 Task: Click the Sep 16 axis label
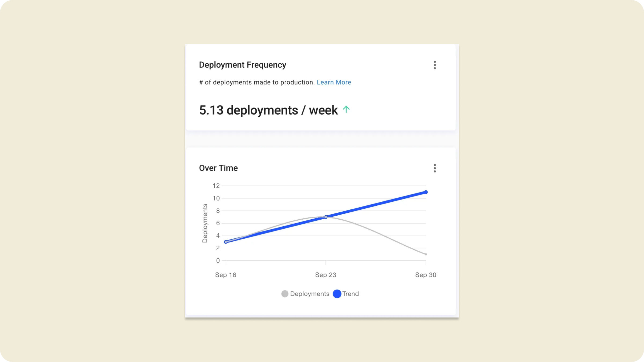click(225, 275)
